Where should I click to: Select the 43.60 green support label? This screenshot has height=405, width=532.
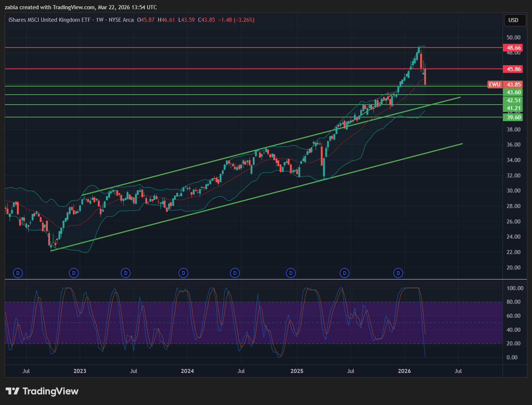click(514, 92)
